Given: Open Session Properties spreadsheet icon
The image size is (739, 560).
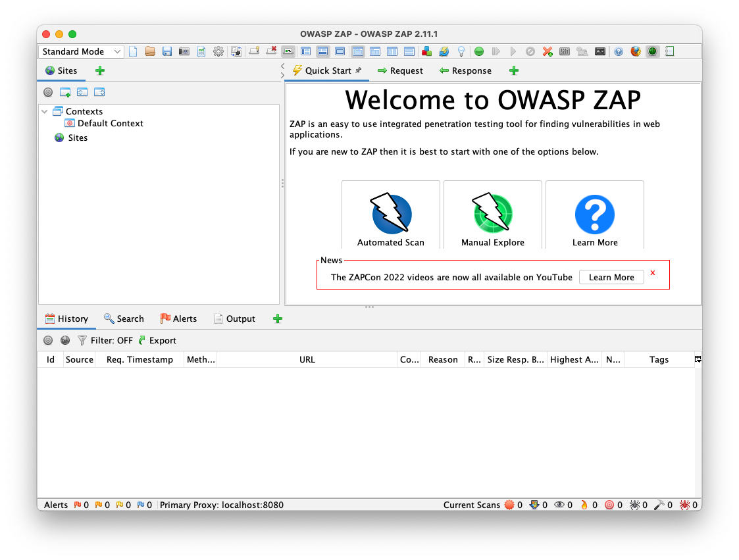Looking at the screenshot, I should click(x=201, y=51).
